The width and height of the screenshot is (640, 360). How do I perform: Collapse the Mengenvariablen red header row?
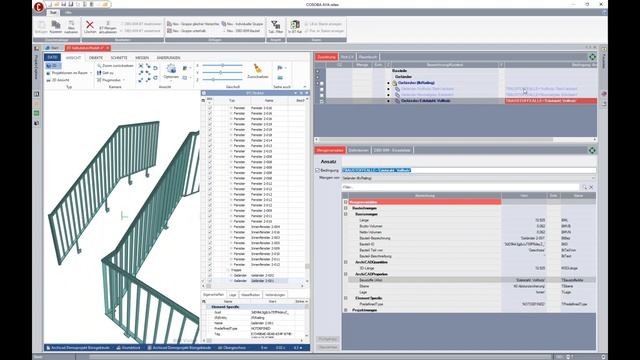(346, 202)
